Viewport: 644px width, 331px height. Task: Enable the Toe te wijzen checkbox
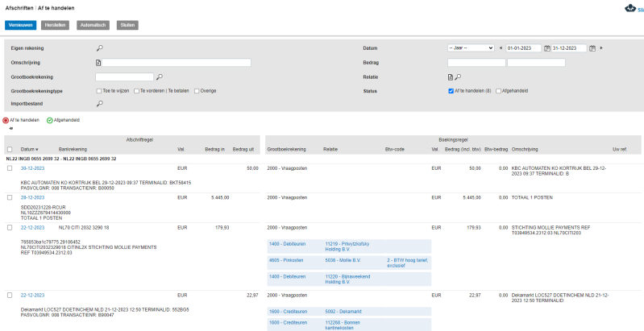(x=99, y=91)
